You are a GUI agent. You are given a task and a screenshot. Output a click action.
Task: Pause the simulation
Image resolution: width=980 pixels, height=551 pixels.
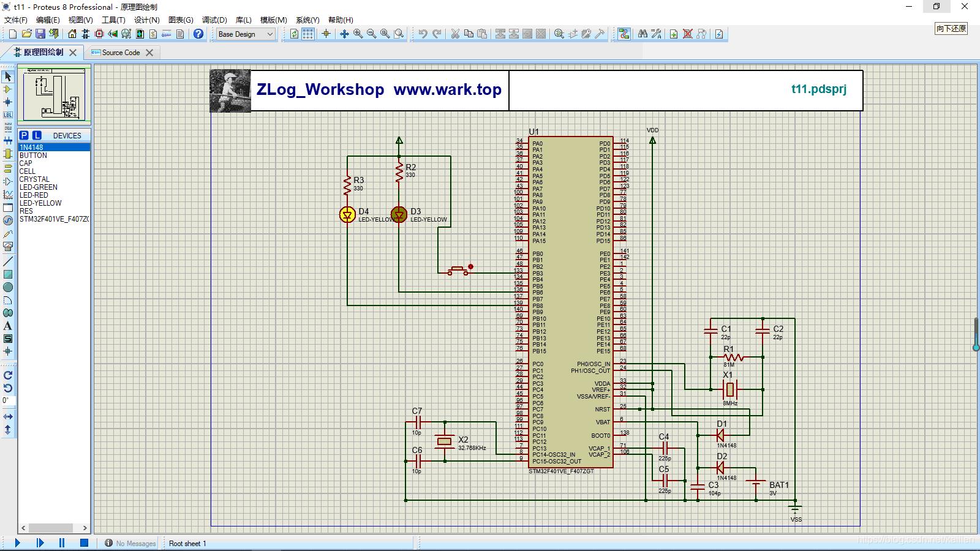click(x=62, y=542)
